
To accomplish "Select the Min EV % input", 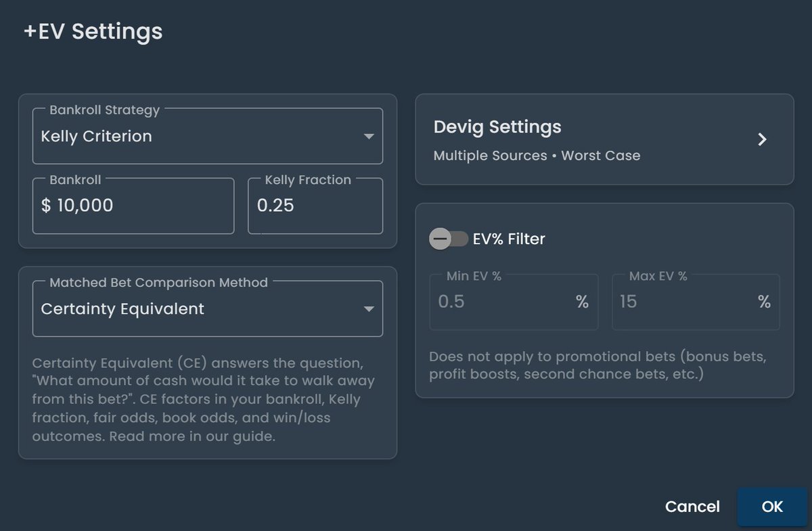I will click(501, 302).
